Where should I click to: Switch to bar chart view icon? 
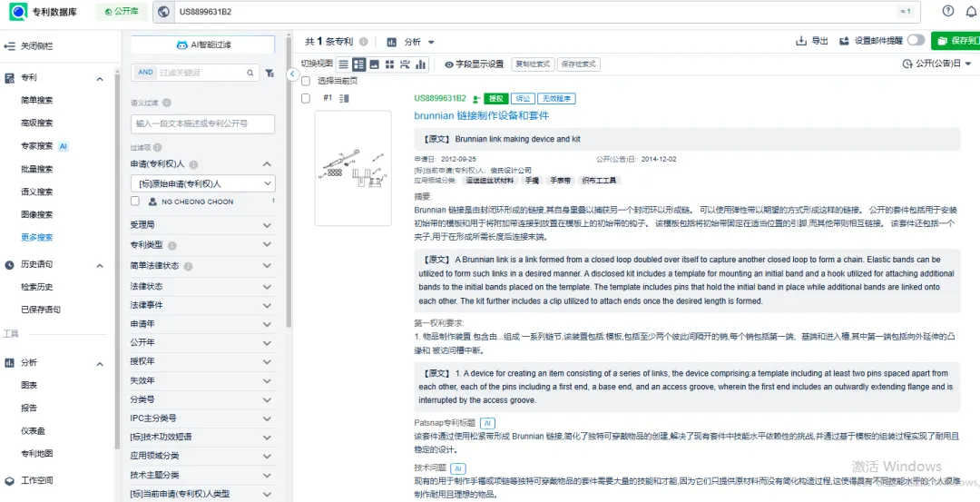click(x=421, y=64)
